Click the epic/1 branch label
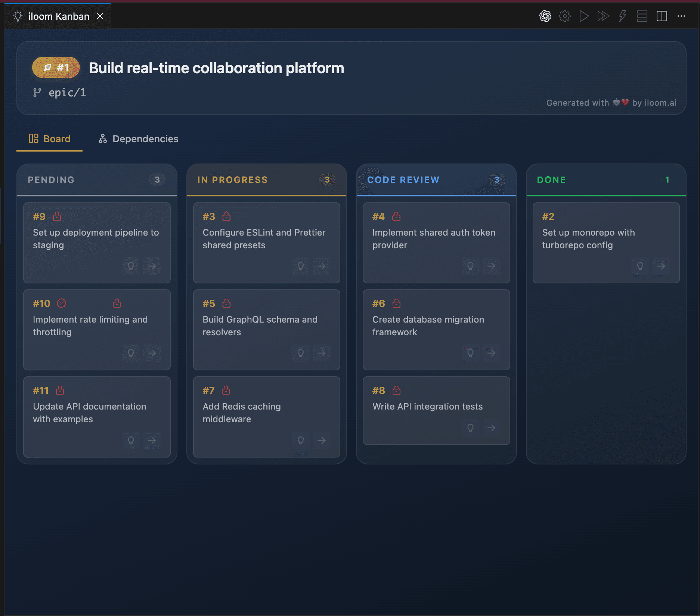700x616 pixels. (66, 92)
